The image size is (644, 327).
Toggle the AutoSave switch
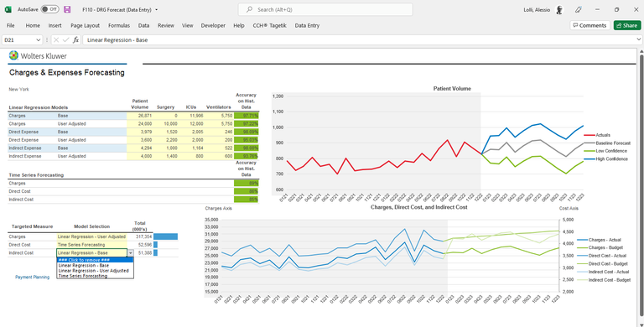coord(50,9)
